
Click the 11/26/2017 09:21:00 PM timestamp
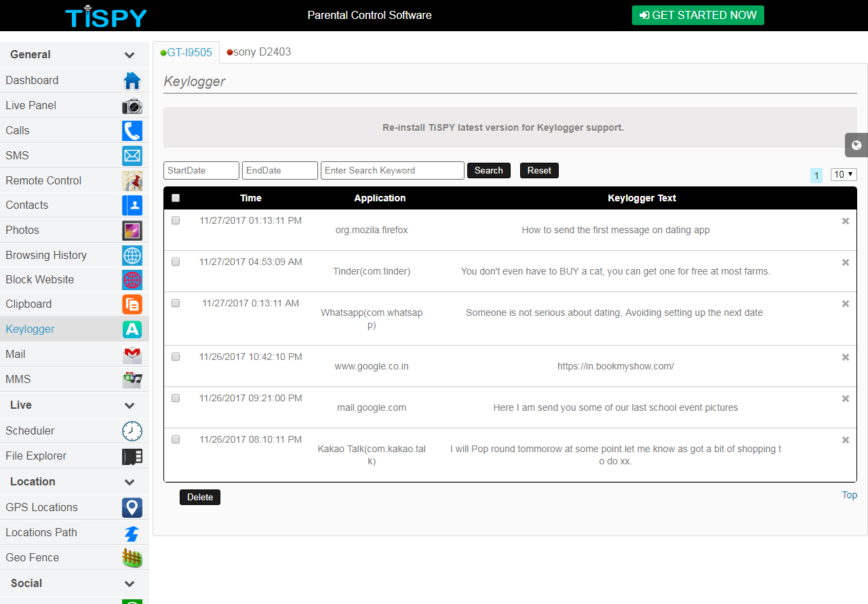251,398
